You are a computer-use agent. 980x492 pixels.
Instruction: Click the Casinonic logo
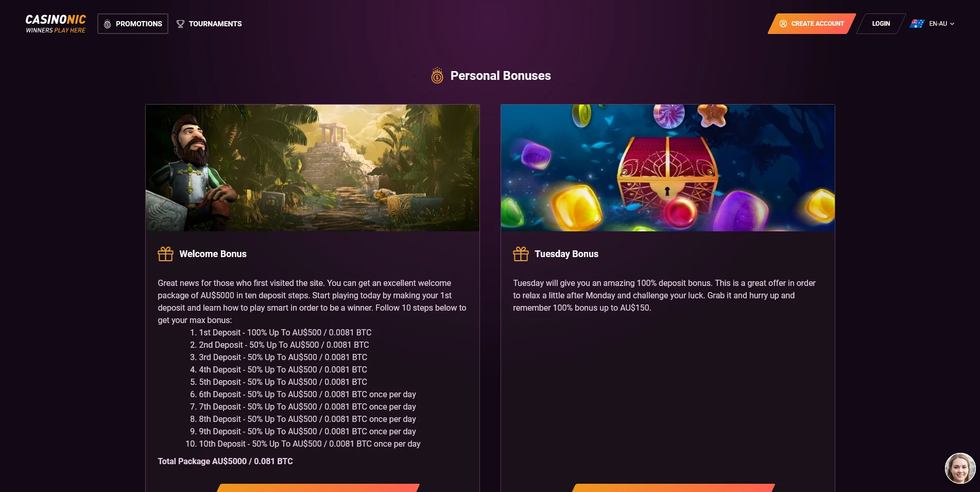click(56, 24)
